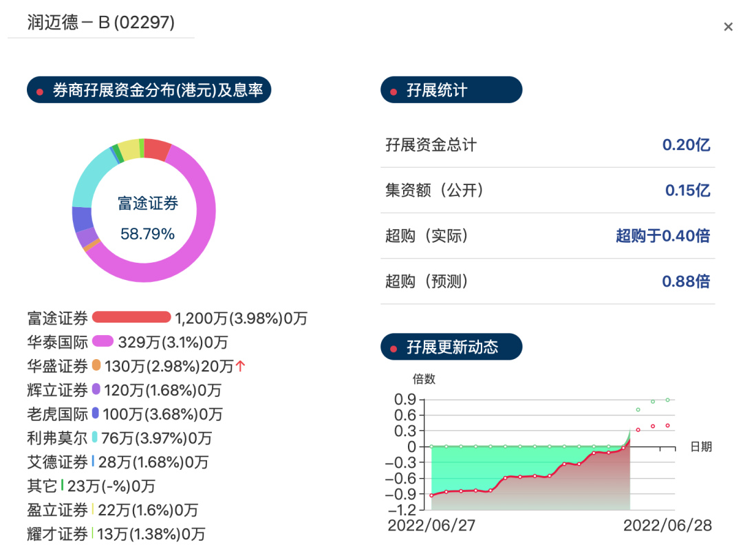The height and width of the screenshot is (560, 743).
Task: Click the 100万(3.68%)0万 value
Action: [162, 415]
